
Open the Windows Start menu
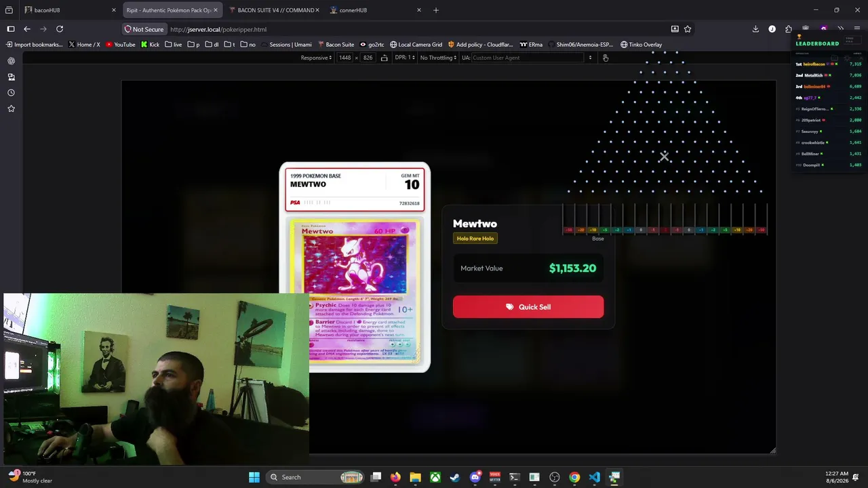pos(254,477)
